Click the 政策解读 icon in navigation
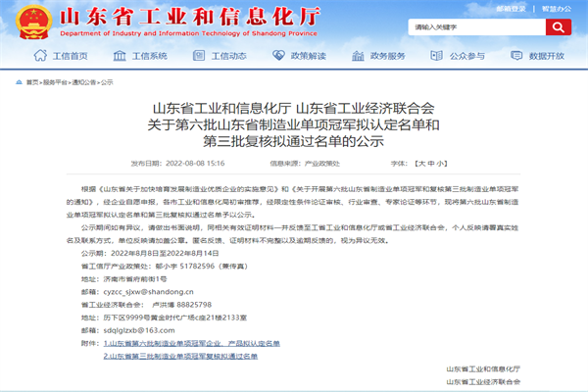Image resolution: width=588 pixels, height=392 pixels. (276, 56)
